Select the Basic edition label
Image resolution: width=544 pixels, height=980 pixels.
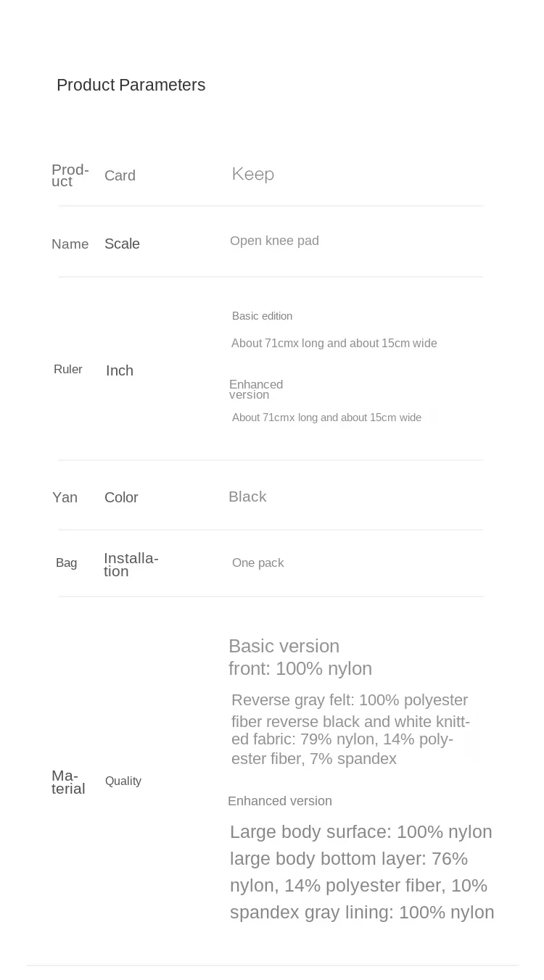pyautogui.click(x=262, y=316)
